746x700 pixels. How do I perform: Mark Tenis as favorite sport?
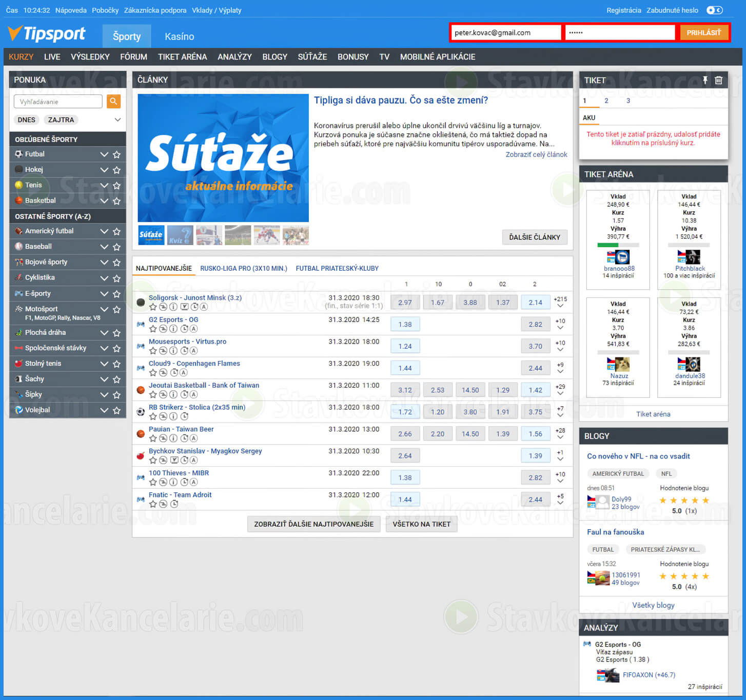coord(116,185)
